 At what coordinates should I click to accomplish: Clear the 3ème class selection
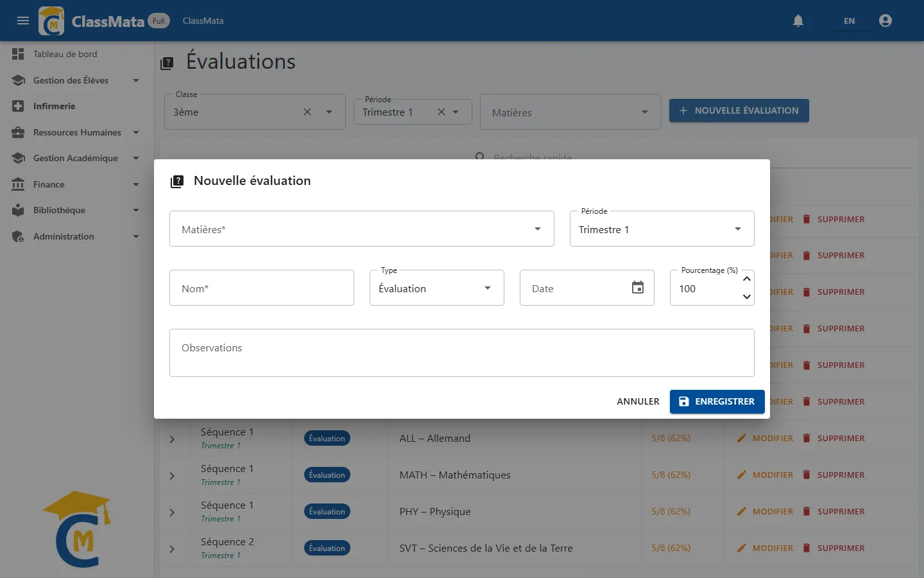(x=307, y=112)
